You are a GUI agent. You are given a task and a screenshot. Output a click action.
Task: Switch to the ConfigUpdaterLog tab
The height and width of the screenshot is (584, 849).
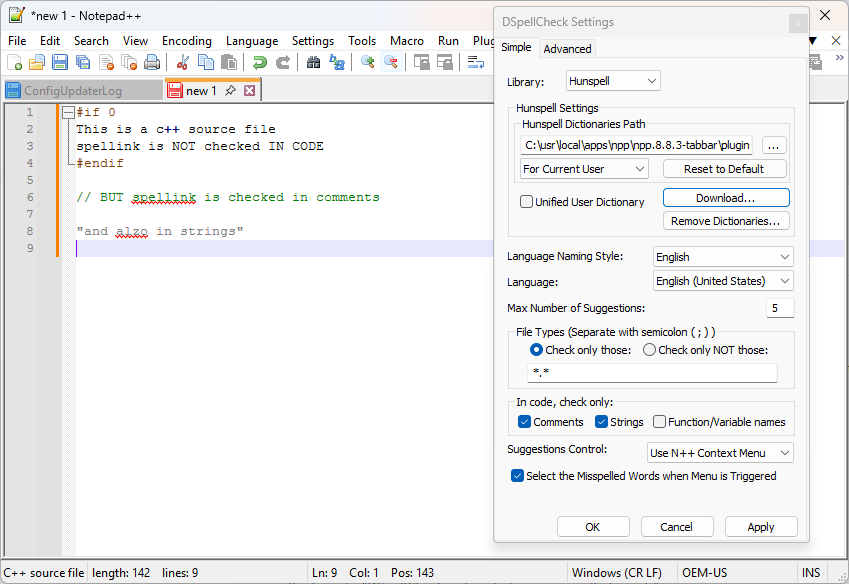click(83, 90)
